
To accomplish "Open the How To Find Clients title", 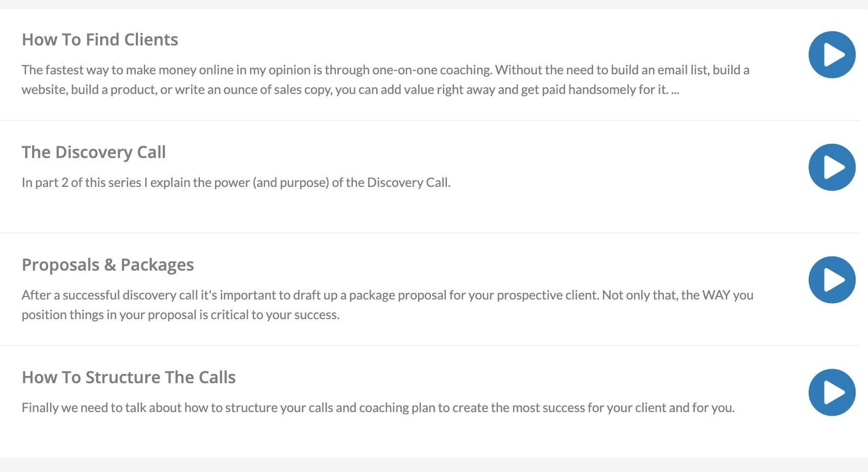I will 100,40.
